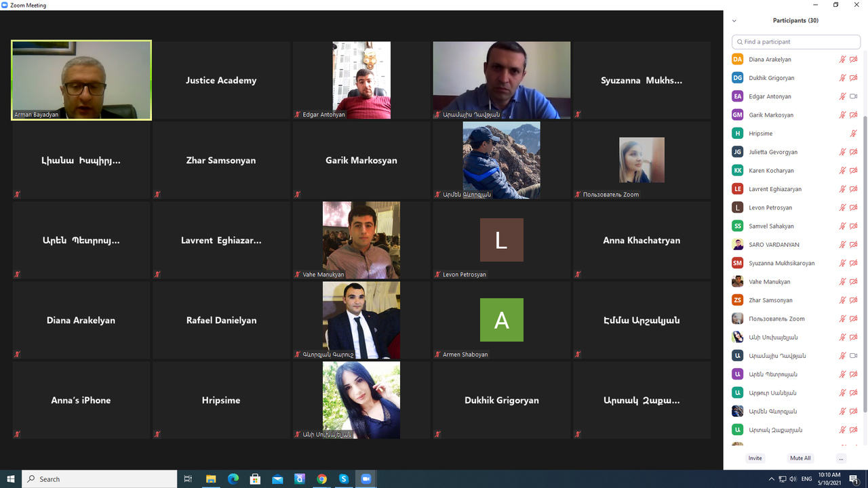Open Microsoft Edge from the taskbar
Screen dimensions: 868x488
(233, 479)
